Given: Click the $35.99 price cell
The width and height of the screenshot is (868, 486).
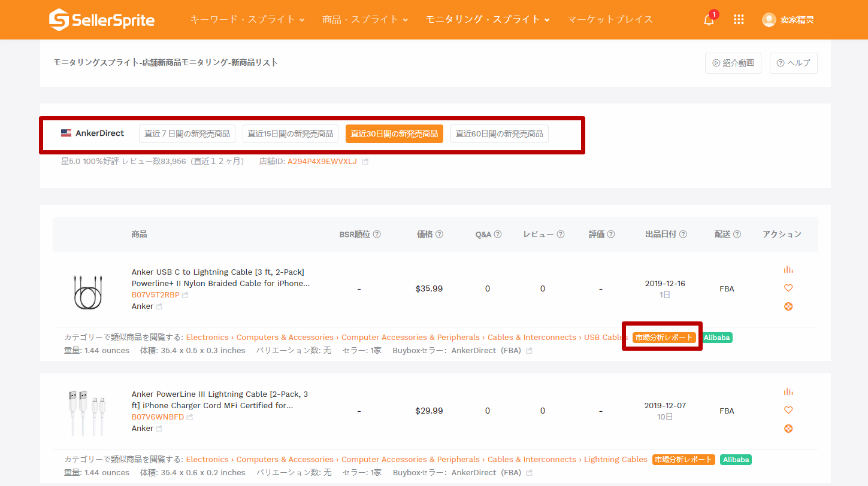Looking at the screenshot, I should click(x=429, y=288).
